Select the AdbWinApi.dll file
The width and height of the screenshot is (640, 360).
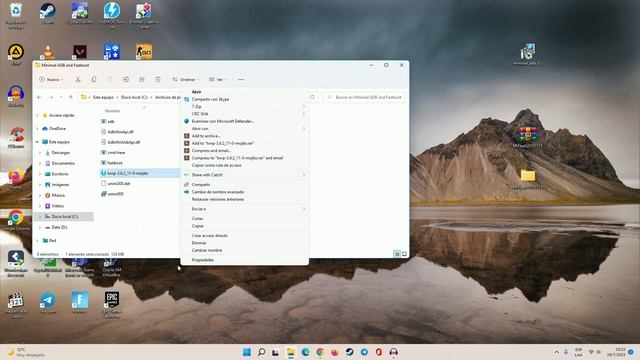[x=120, y=132]
